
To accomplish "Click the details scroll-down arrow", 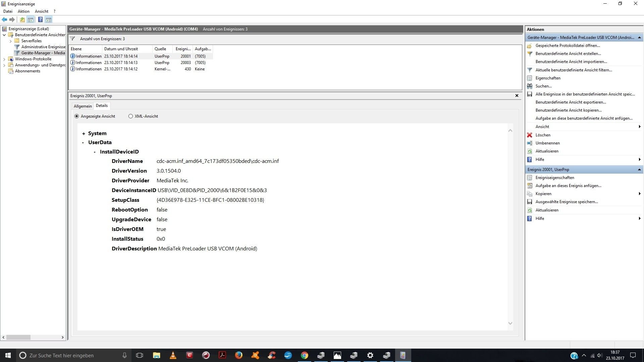I will tap(510, 323).
